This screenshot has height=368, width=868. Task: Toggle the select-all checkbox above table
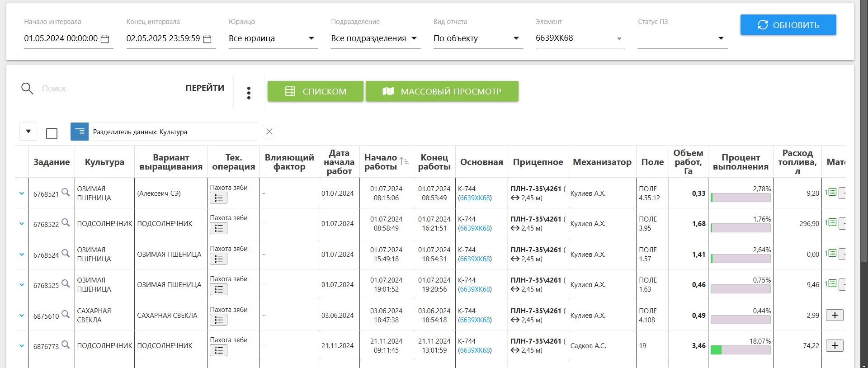(x=52, y=133)
